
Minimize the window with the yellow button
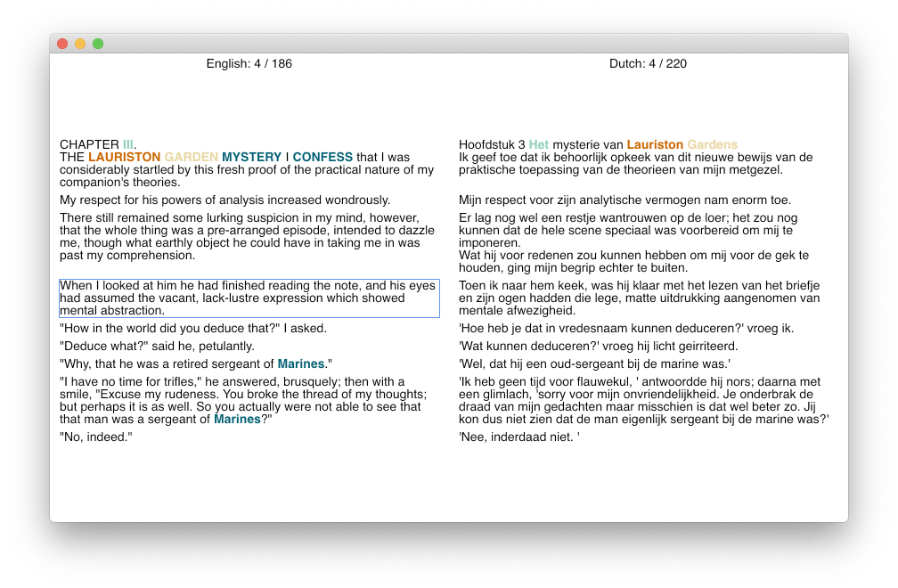pyautogui.click(x=80, y=44)
